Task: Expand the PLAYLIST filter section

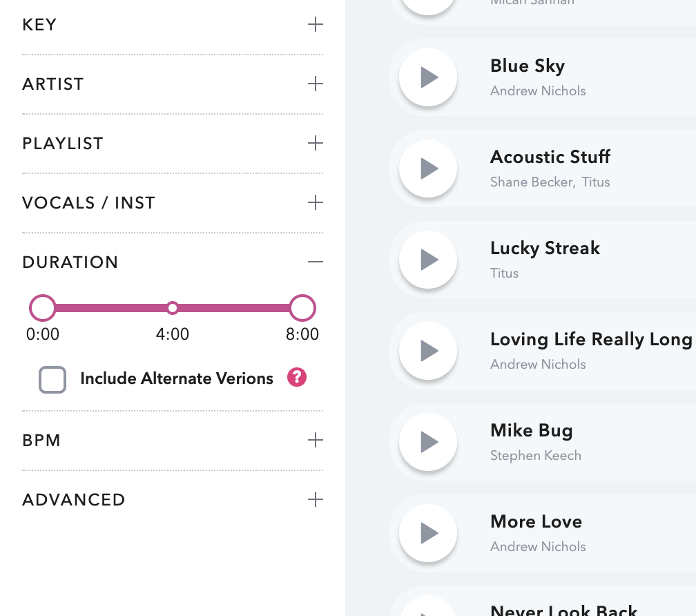Action: click(315, 144)
